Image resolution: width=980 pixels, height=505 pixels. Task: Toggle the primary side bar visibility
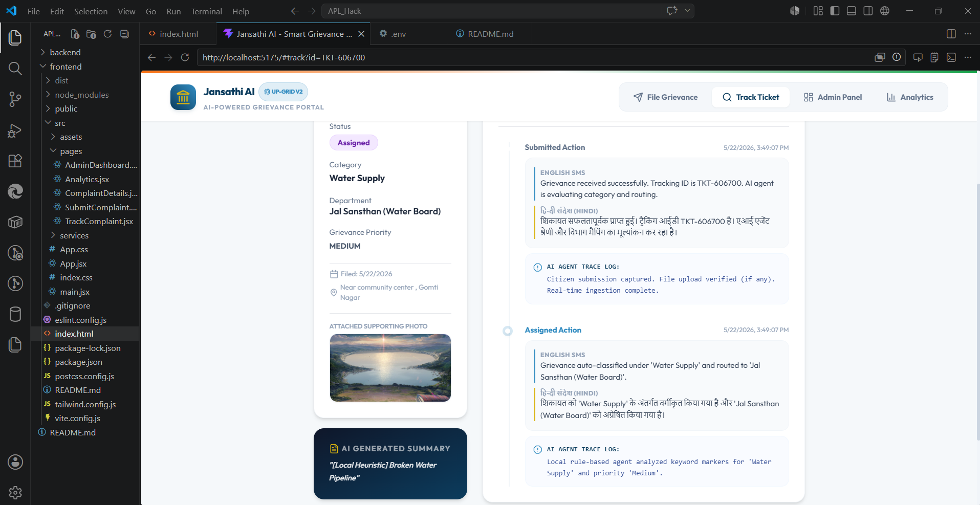[835, 11]
